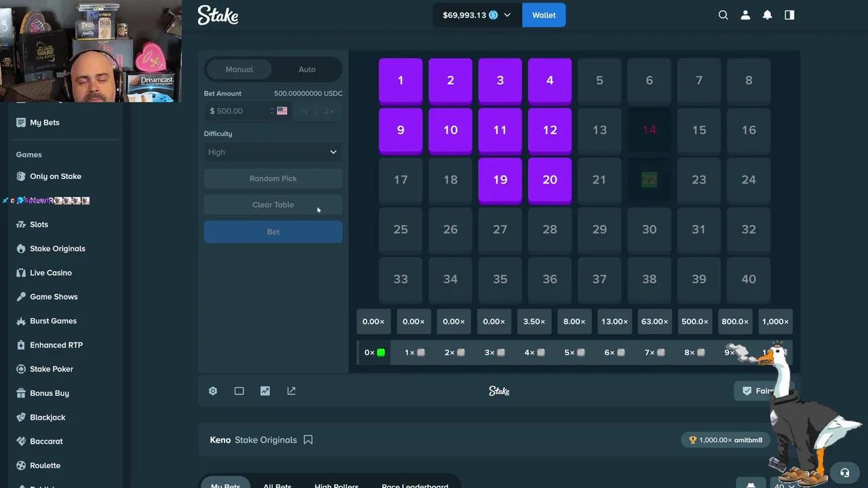Viewport: 868px width, 488px height.
Task: Expand the balance currency dropdown
Action: coord(477,15)
